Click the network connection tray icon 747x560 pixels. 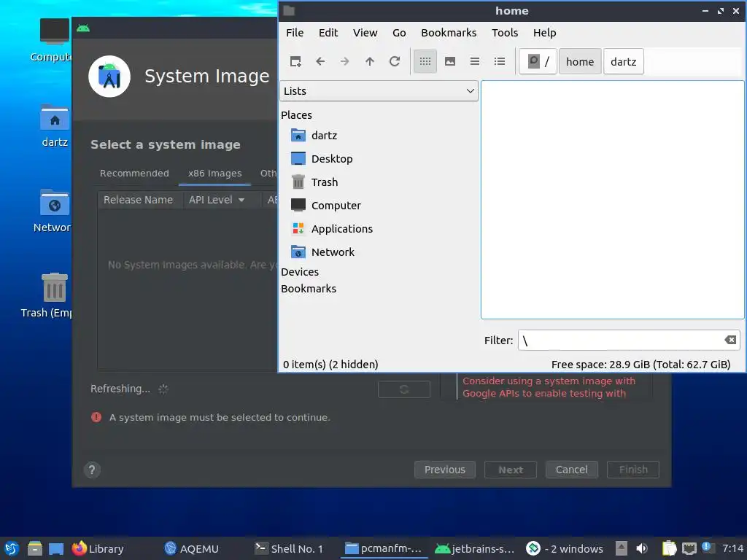689,548
